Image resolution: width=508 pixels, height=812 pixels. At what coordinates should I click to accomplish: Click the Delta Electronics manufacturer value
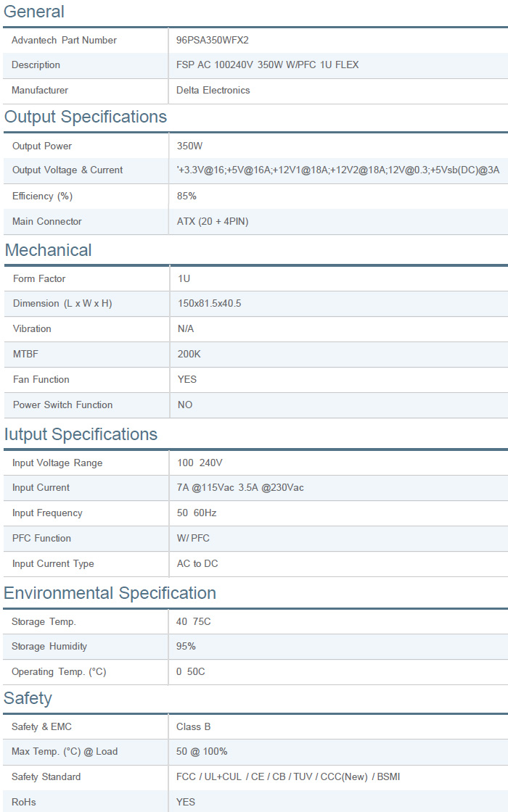213,91
